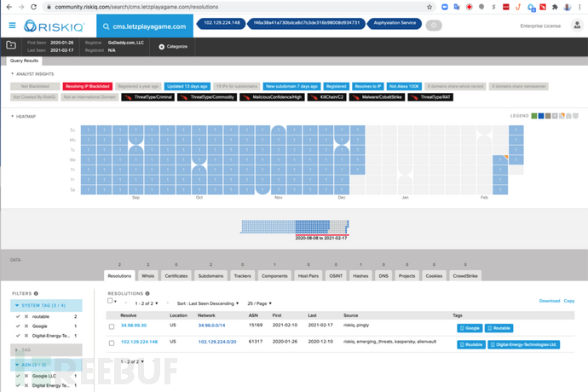Open the browser three-dot menu
Viewport: 588px width, 392px height.
(x=579, y=7)
